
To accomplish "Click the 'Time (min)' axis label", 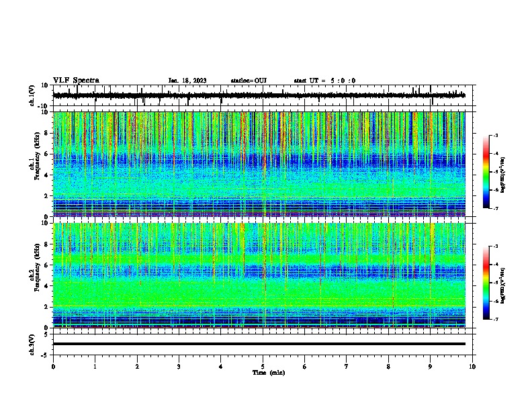I will click(269, 373).
